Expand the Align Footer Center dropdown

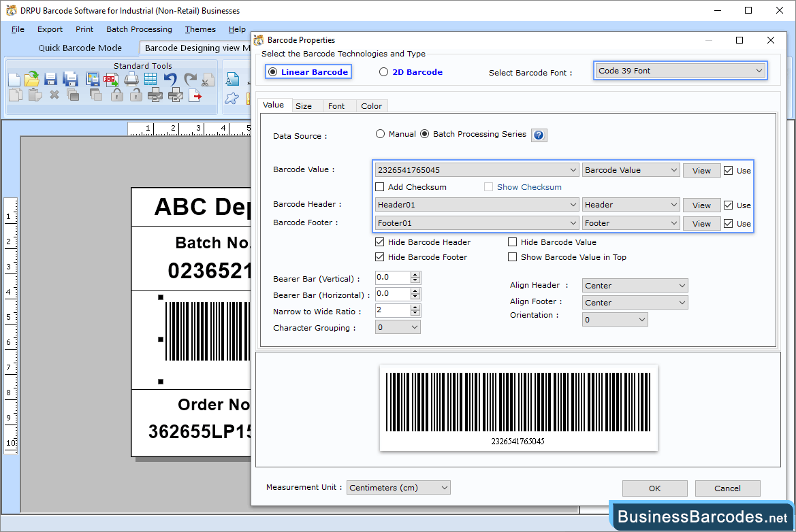tap(635, 303)
